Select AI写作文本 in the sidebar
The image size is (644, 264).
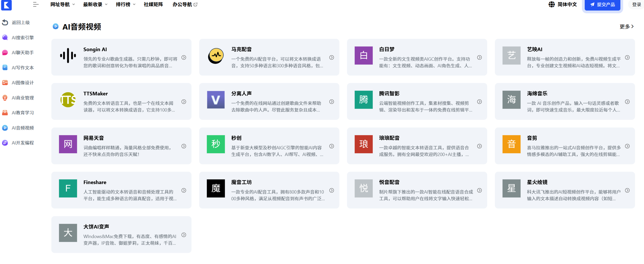(x=18, y=68)
